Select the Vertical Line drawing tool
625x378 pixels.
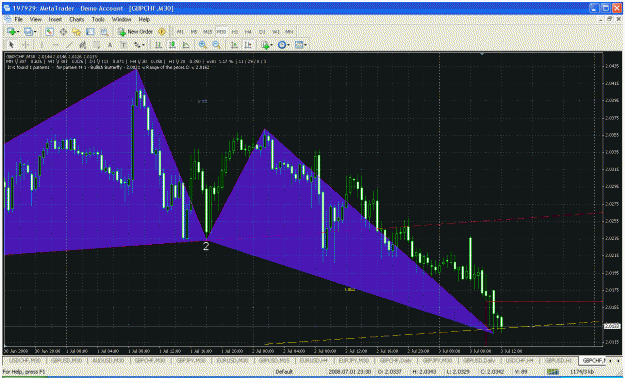(41, 45)
